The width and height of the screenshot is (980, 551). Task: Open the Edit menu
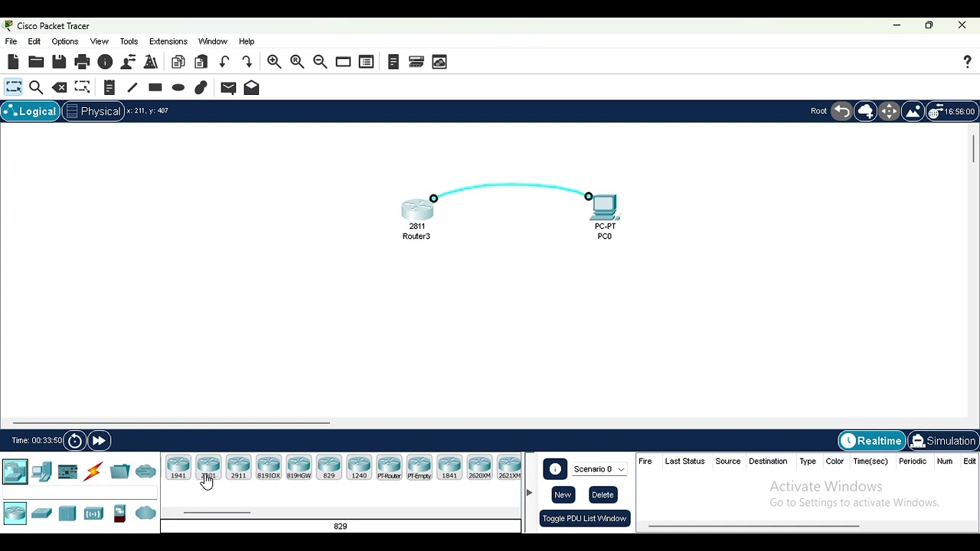pos(34,41)
